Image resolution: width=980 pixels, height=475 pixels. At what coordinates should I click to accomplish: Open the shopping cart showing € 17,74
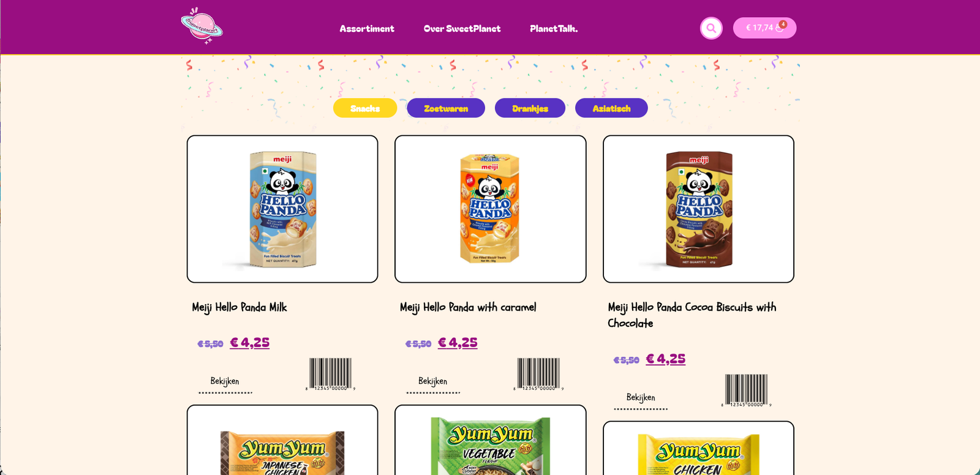764,28
